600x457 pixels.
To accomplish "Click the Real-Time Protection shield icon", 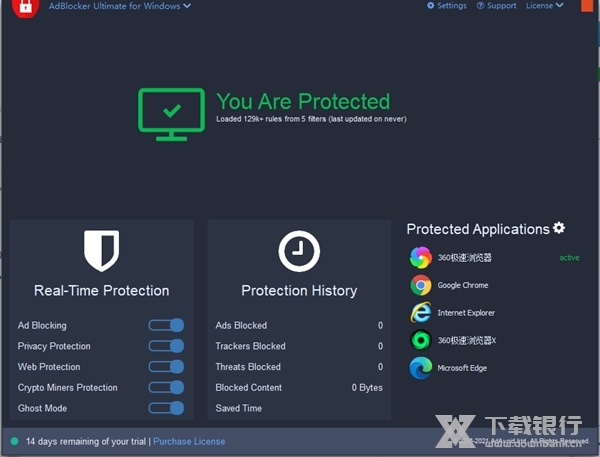I will point(101,251).
